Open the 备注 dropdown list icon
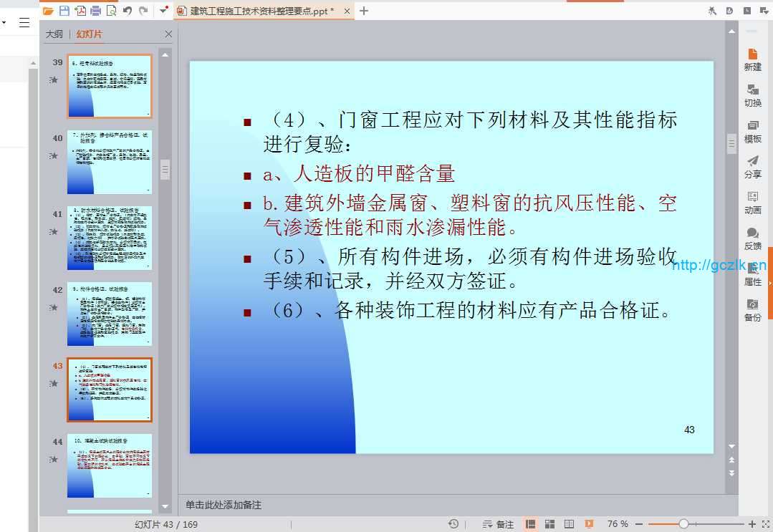Image resolution: width=773 pixels, height=532 pixels. 488,524
